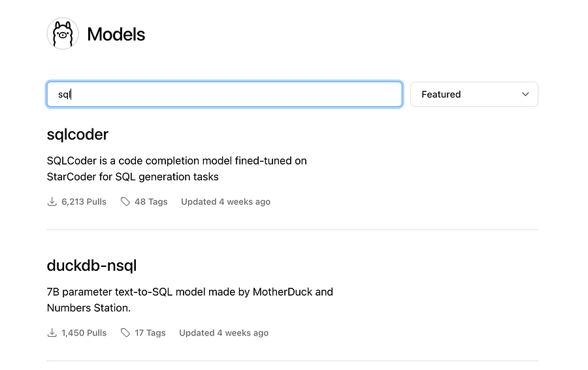Image resolution: width=588 pixels, height=370 pixels.
Task: Open the sqlcoder model page
Action: [78, 134]
